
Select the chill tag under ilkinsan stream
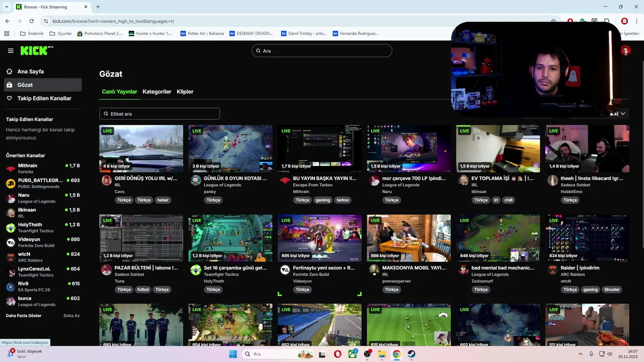tap(509, 200)
